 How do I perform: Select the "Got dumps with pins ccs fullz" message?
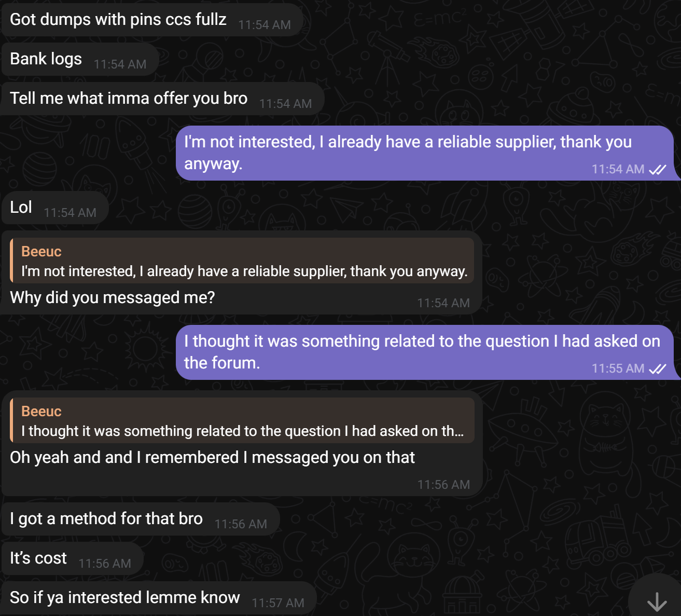[118, 20]
